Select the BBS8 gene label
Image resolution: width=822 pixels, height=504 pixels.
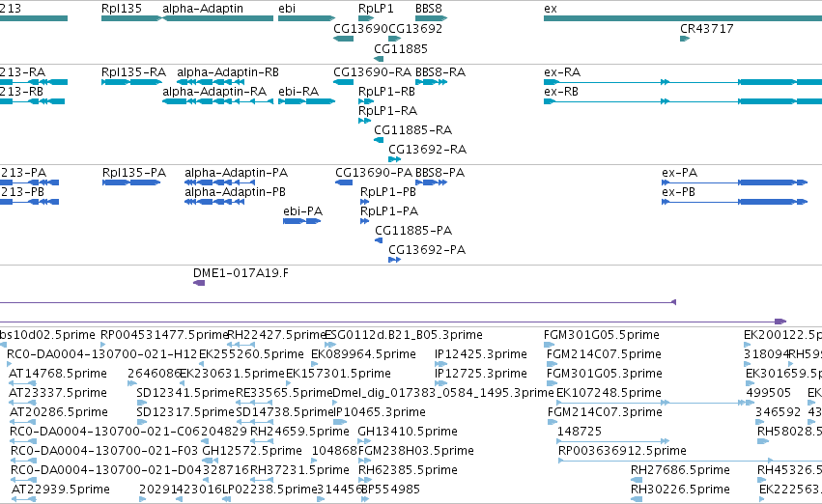pos(429,9)
